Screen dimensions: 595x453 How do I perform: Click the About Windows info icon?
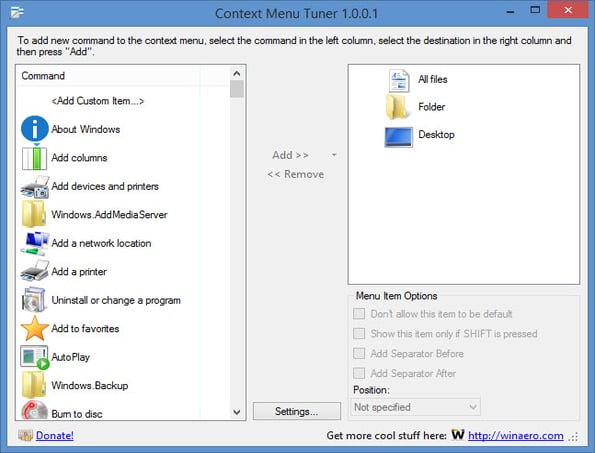click(x=35, y=129)
